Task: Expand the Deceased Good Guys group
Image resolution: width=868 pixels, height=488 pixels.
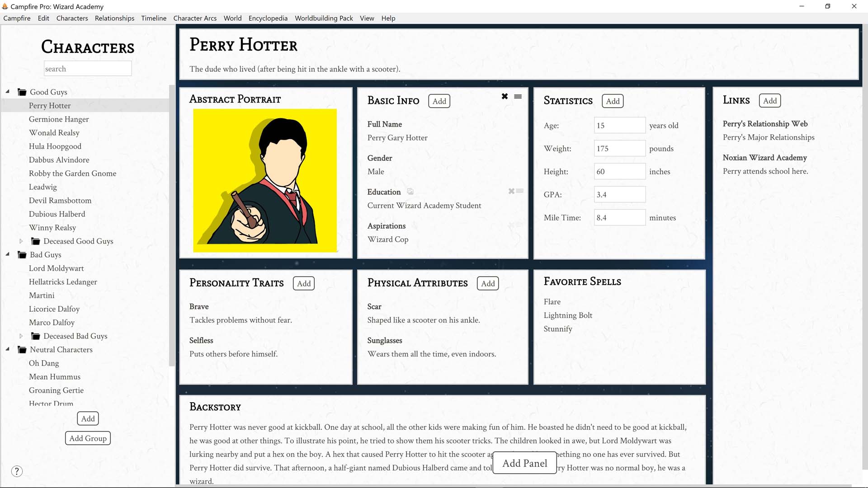Action: click(x=21, y=241)
